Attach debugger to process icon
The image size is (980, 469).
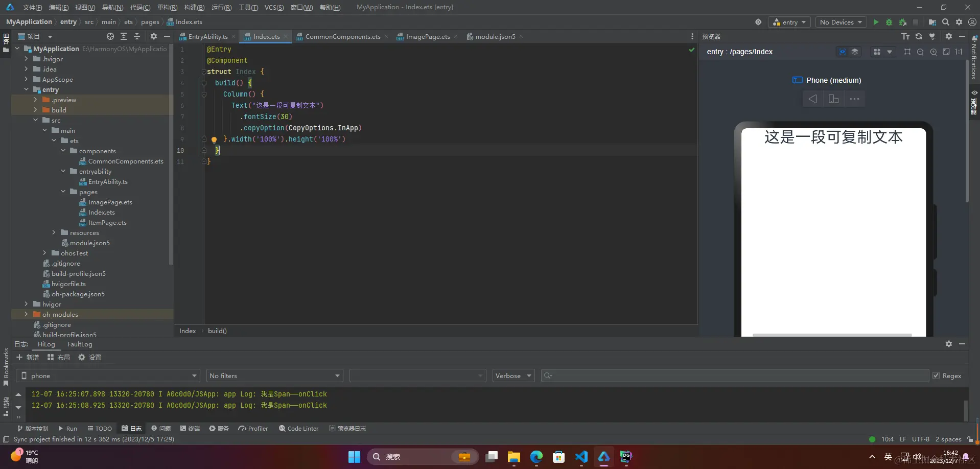click(x=903, y=22)
